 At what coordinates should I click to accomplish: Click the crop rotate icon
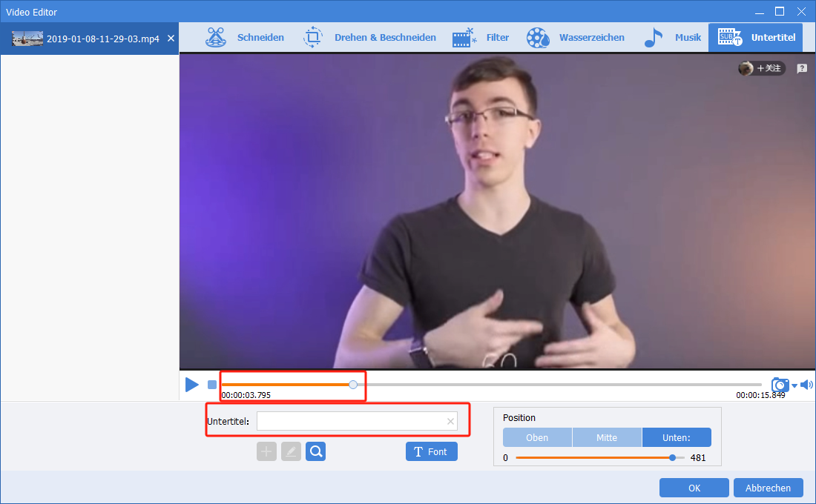pyautogui.click(x=313, y=38)
